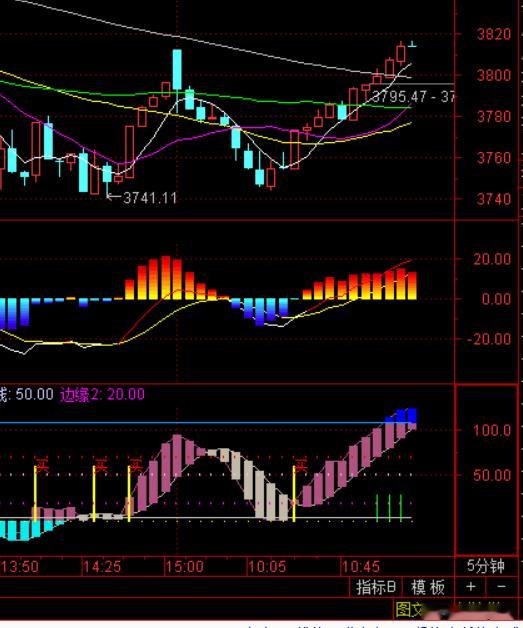Click the 3741.11 low price annotation
Screen dimensions: 523x628
(150, 198)
